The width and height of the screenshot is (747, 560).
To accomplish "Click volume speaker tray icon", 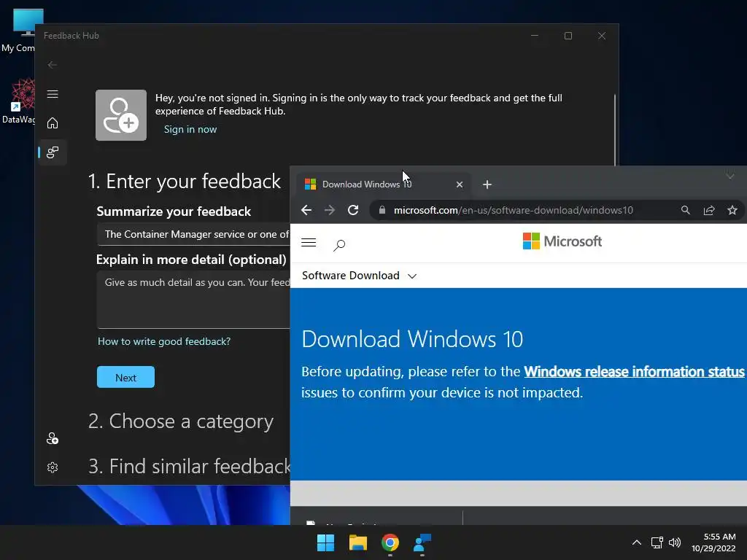I will click(675, 542).
